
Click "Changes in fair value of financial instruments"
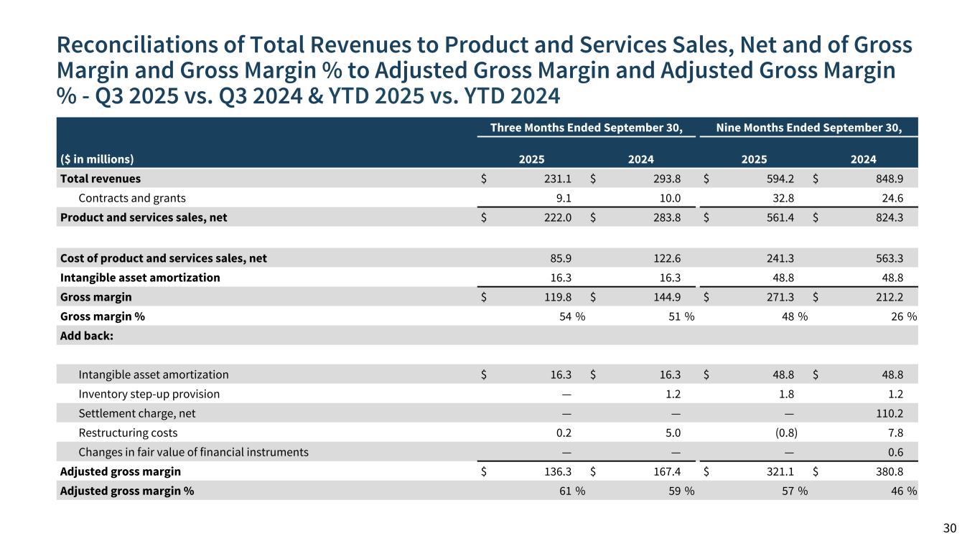point(193,452)
